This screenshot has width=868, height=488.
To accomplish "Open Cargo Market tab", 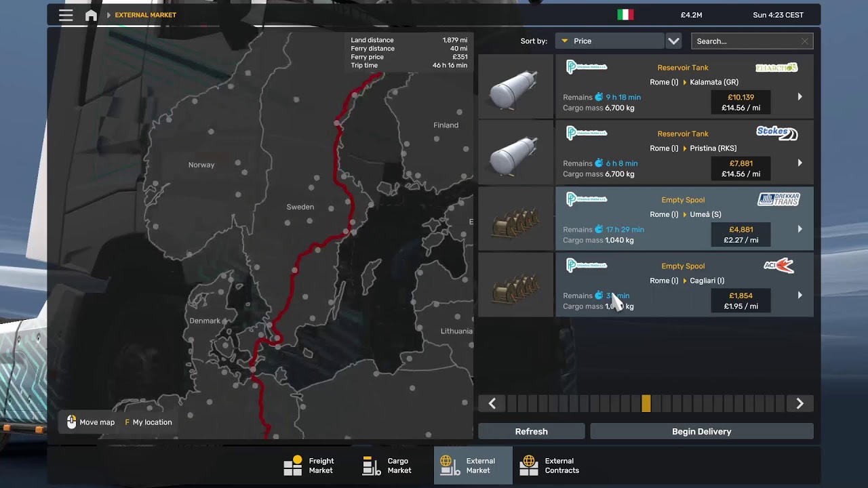I will [x=387, y=466].
